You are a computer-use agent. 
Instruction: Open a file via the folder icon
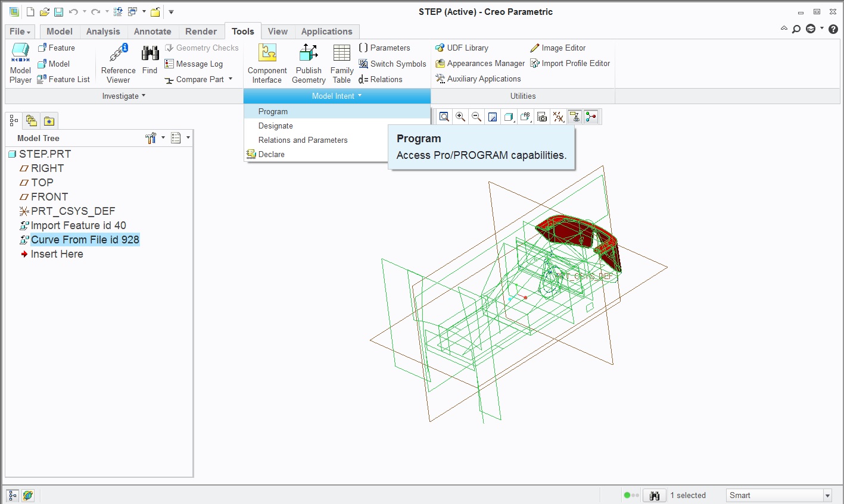point(45,12)
